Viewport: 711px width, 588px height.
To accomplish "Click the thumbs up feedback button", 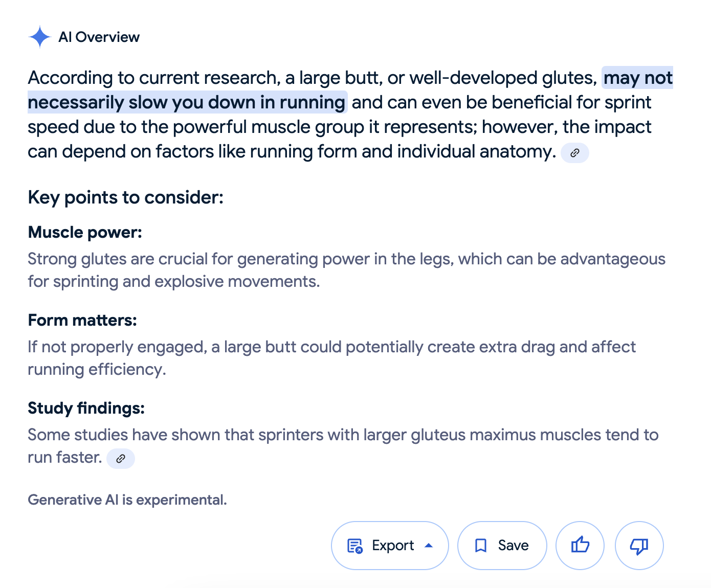I will tap(580, 546).
